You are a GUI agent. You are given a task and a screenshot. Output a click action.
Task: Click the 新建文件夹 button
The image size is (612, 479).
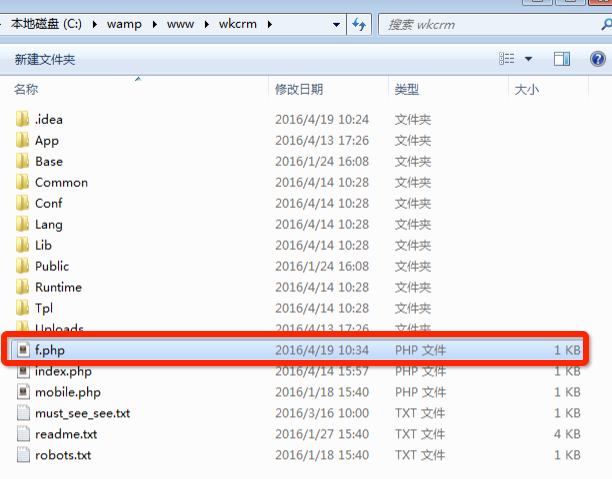click(x=44, y=60)
